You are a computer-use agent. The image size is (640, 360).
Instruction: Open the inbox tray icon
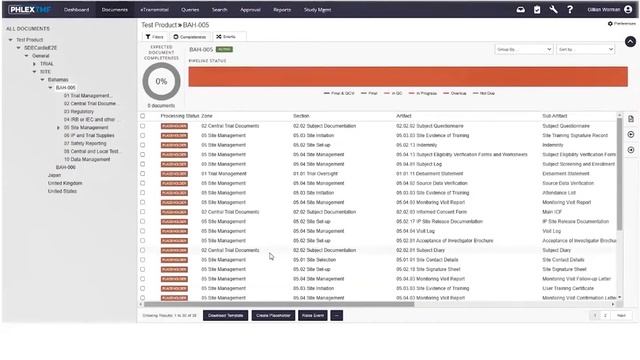pos(520,9)
